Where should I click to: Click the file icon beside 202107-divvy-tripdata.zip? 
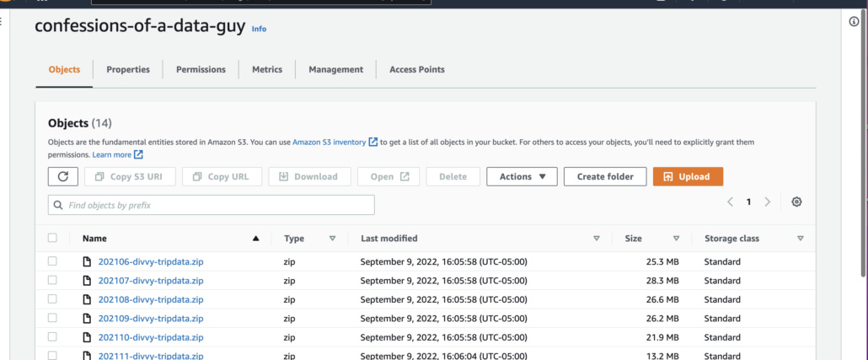[x=86, y=281]
